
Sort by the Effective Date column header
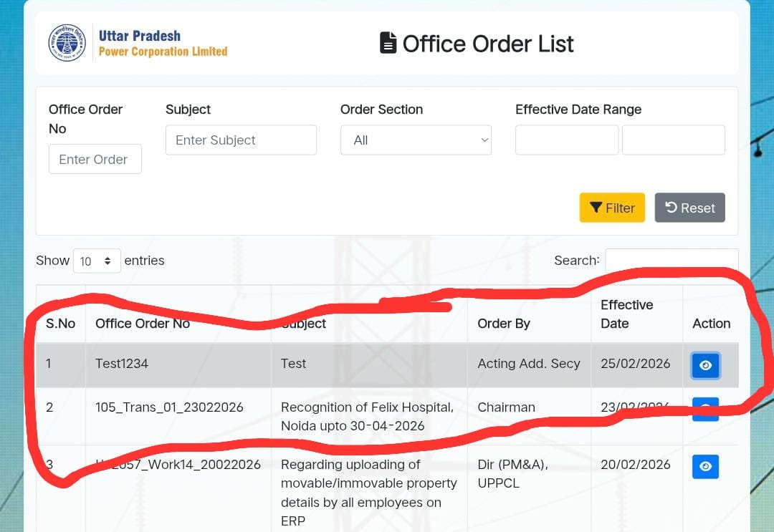tap(626, 314)
